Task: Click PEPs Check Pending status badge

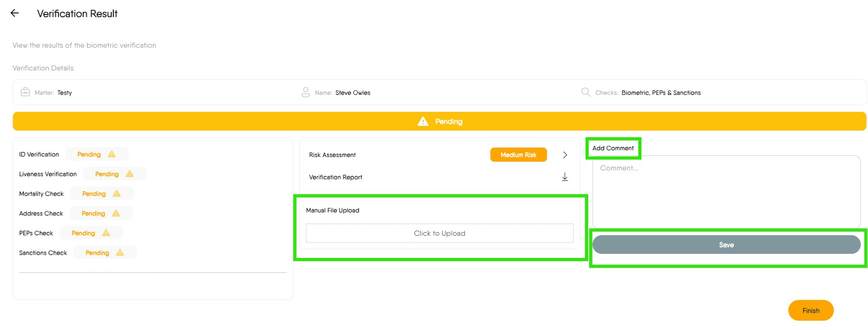Action: point(83,233)
